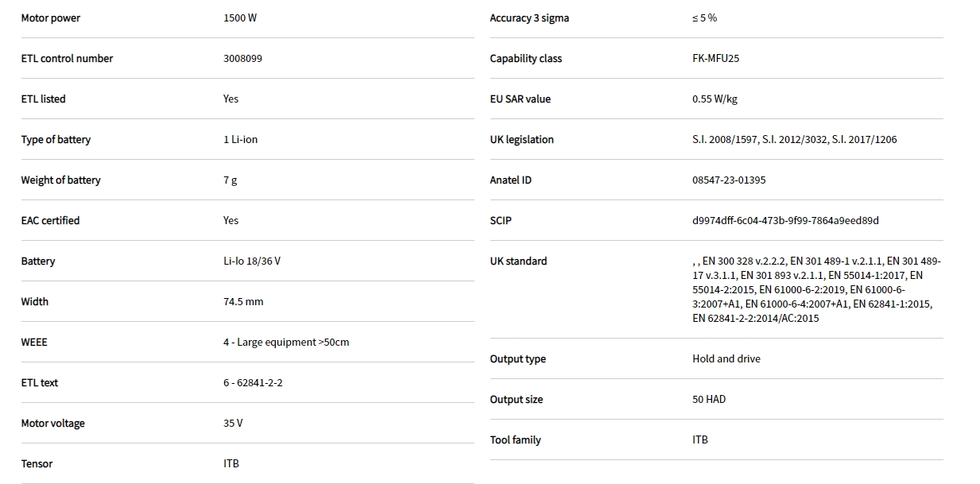Viewport: 980px width, 484px height.
Task: Select the capability class FK-MFU25 value
Action: tap(715, 59)
